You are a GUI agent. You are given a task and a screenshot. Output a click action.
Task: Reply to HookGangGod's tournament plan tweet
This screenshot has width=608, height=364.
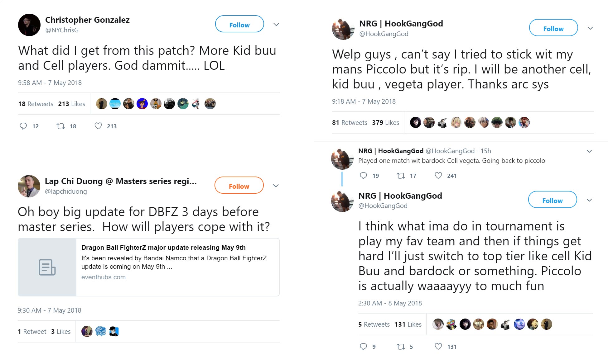[364, 346]
